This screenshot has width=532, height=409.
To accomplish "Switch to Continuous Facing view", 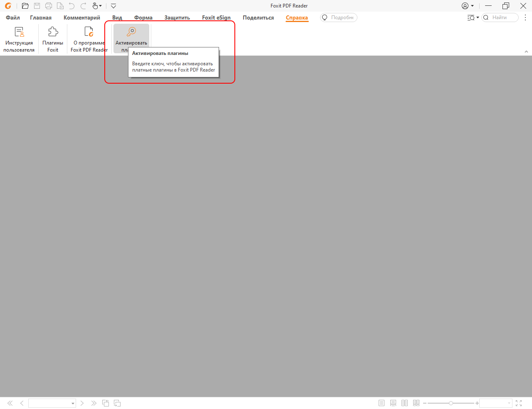I will point(416,403).
